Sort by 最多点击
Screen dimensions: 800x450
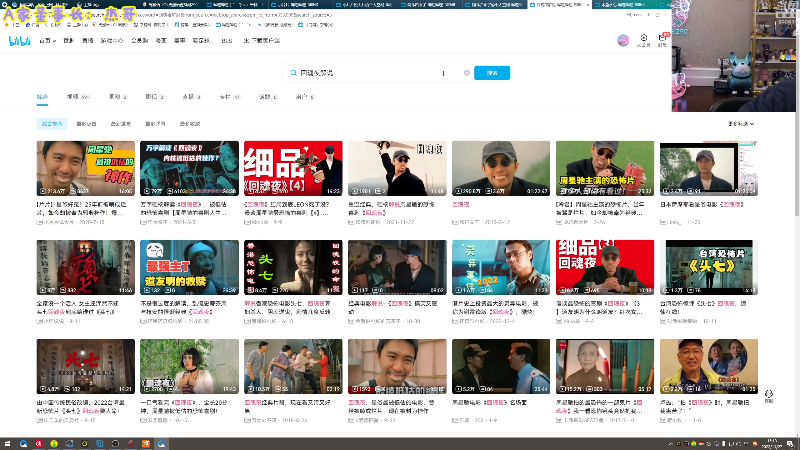point(86,124)
